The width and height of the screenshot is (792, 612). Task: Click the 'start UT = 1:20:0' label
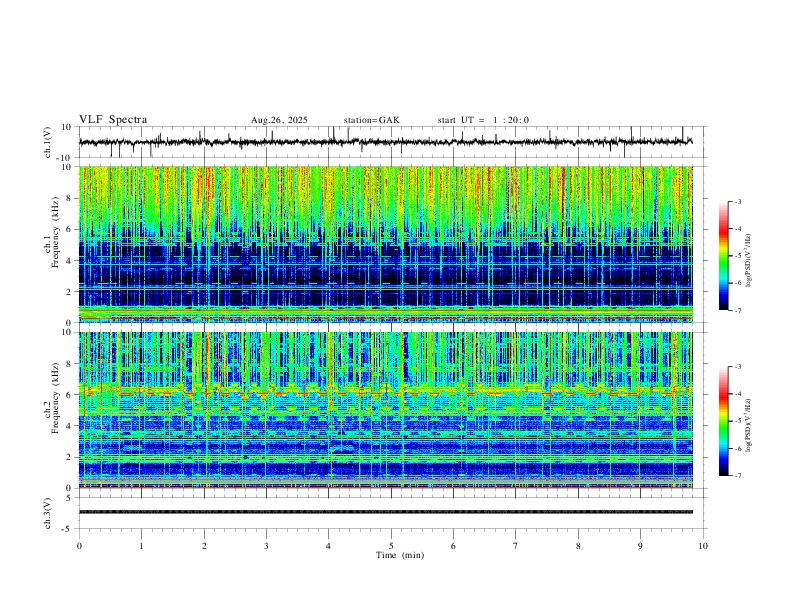click(483, 120)
